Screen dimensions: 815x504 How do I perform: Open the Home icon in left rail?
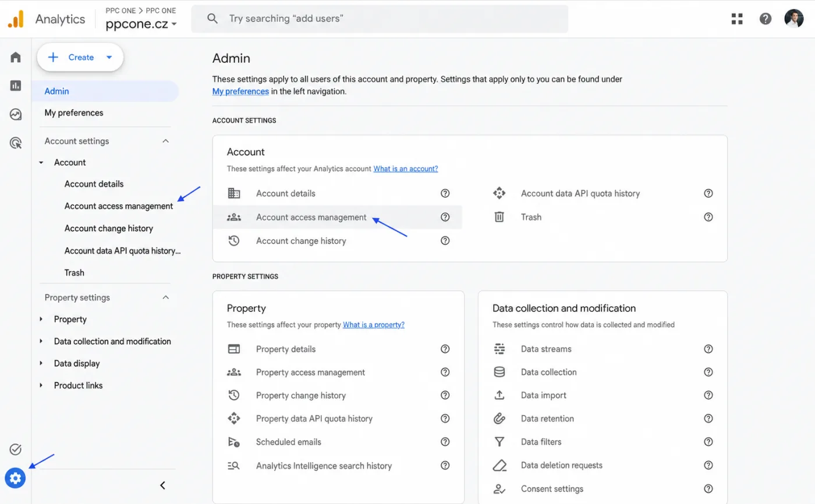pyautogui.click(x=16, y=57)
